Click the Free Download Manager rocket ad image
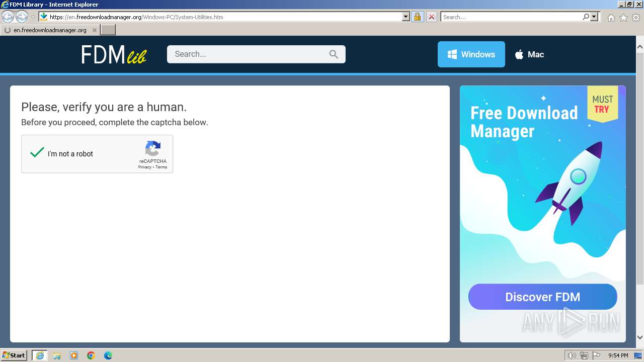The height and width of the screenshot is (362, 644). tap(543, 214)
